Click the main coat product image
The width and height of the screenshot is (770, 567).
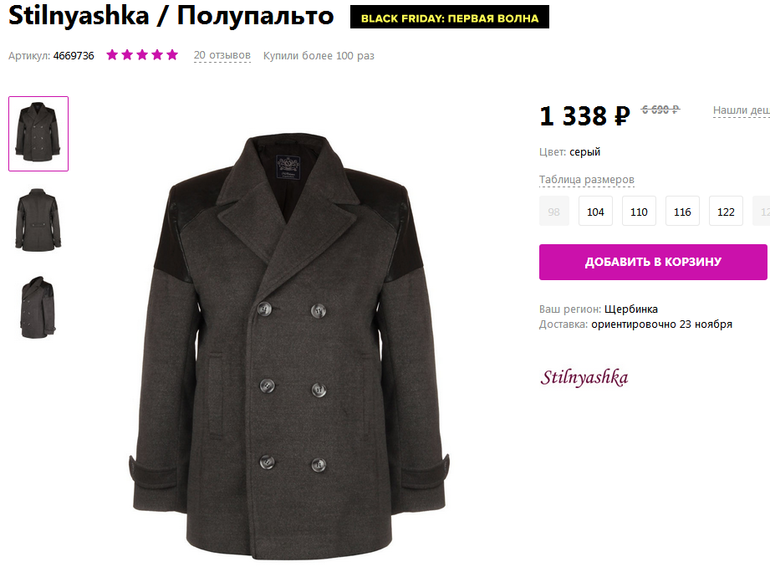(x=290, y=346)
